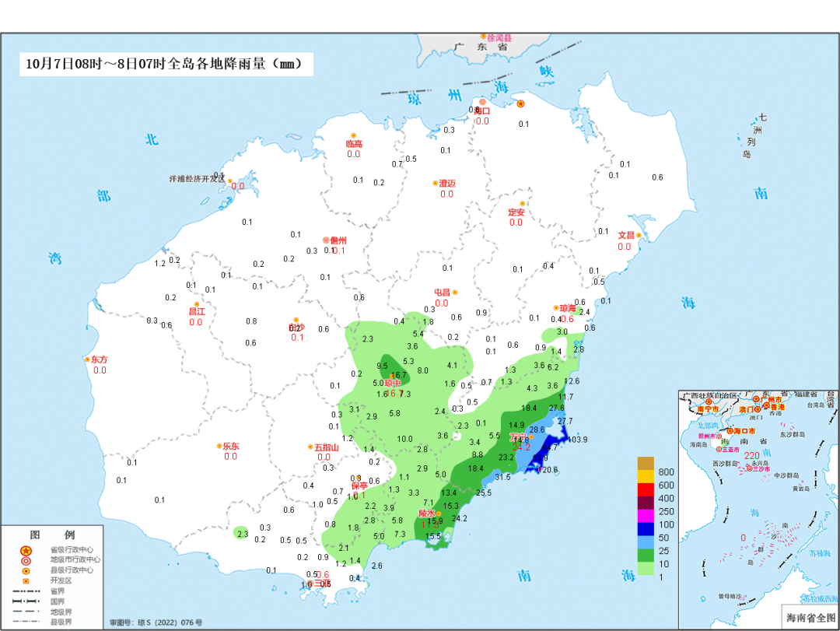Click the 保亭 county label
The height and width of the screenshot is (631, 840).
(359, 486)
